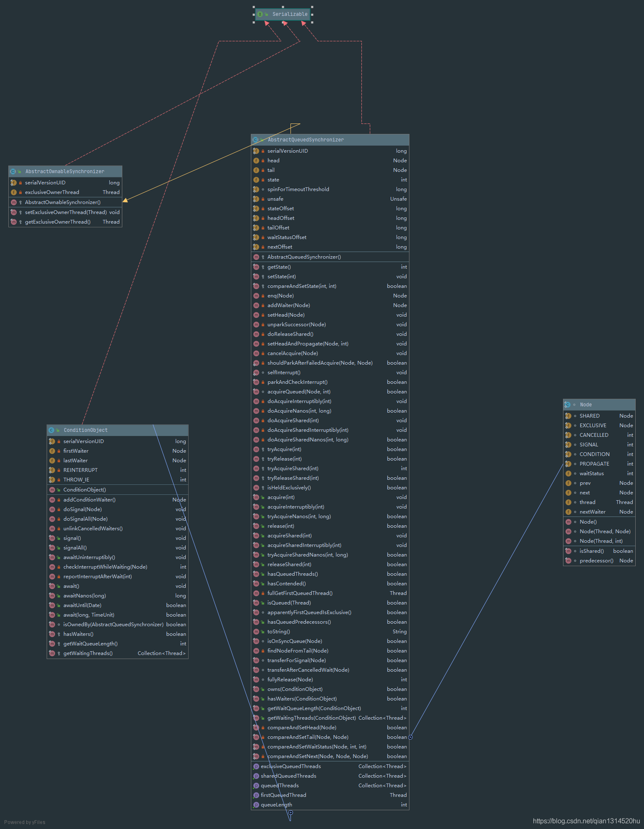
Task: Select owns(ConditionObject) method
Action: click(x=330, y=689)
